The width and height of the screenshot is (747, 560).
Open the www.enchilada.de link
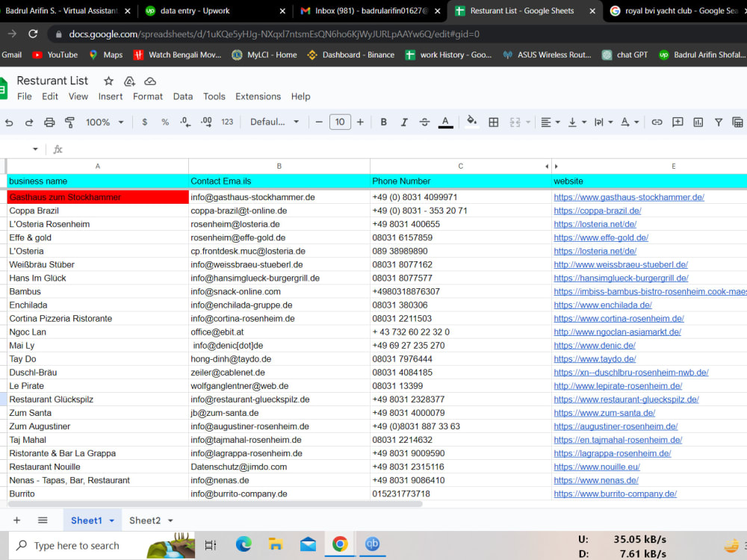coord(603,305)
